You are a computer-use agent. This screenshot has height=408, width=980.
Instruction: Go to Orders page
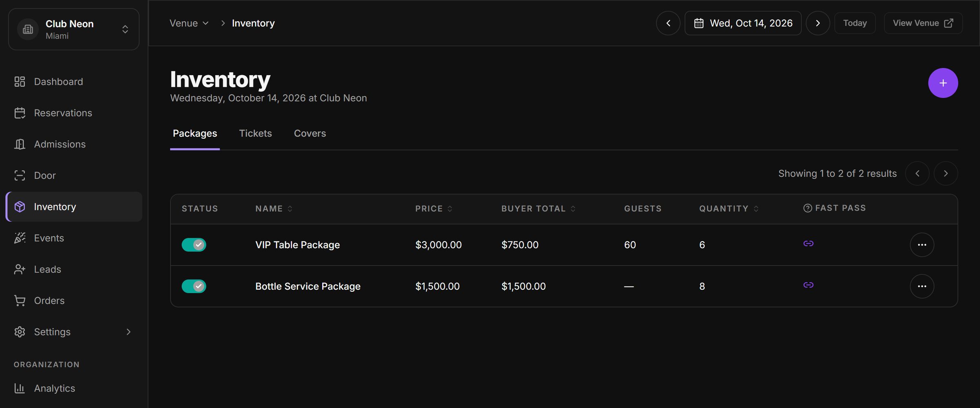click(x=73, y=301)
